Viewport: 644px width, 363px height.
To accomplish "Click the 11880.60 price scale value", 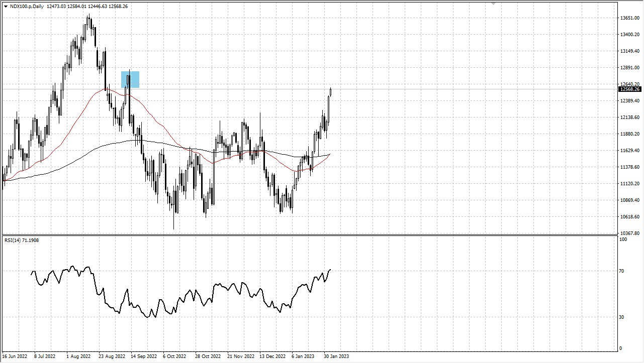I will click(x=629, y=135).
